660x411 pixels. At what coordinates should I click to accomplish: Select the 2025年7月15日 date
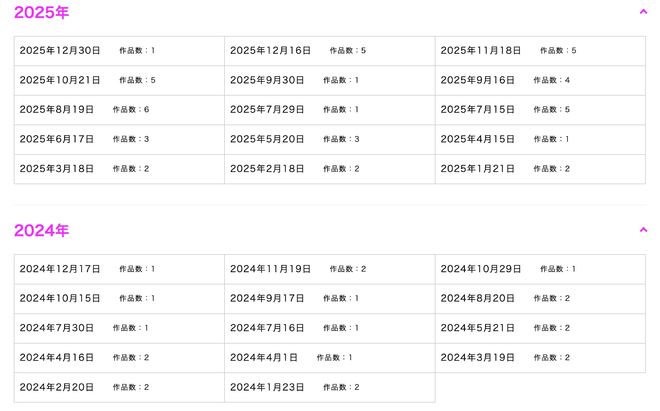tap(540, 110)
